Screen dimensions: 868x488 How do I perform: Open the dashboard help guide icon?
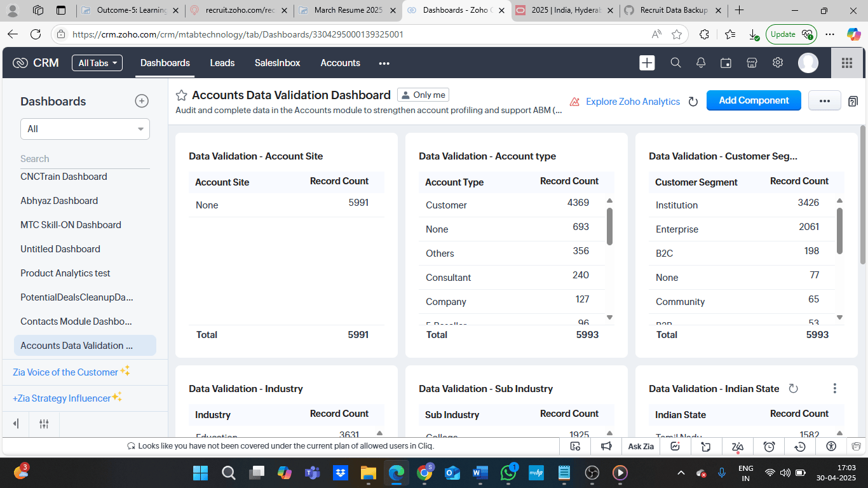pyautogui.click(x=853, y=101)
